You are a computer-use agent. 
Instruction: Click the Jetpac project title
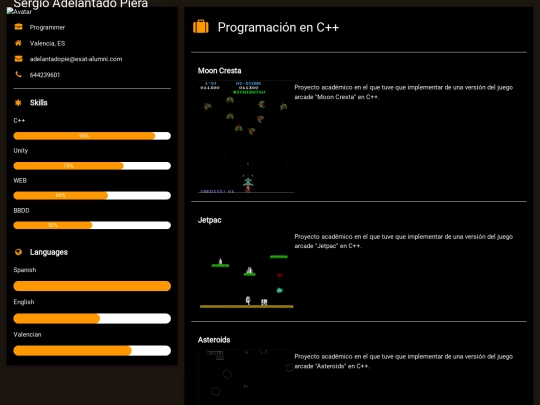pyautogui.click(x=209, y=220)
